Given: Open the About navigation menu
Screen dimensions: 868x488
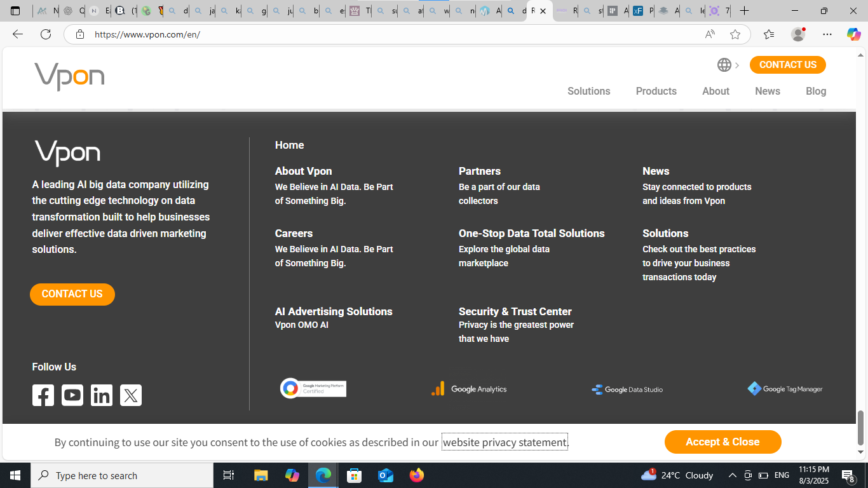Looking at the screenshot, I should pyautogui.click(x=715, y=91).
